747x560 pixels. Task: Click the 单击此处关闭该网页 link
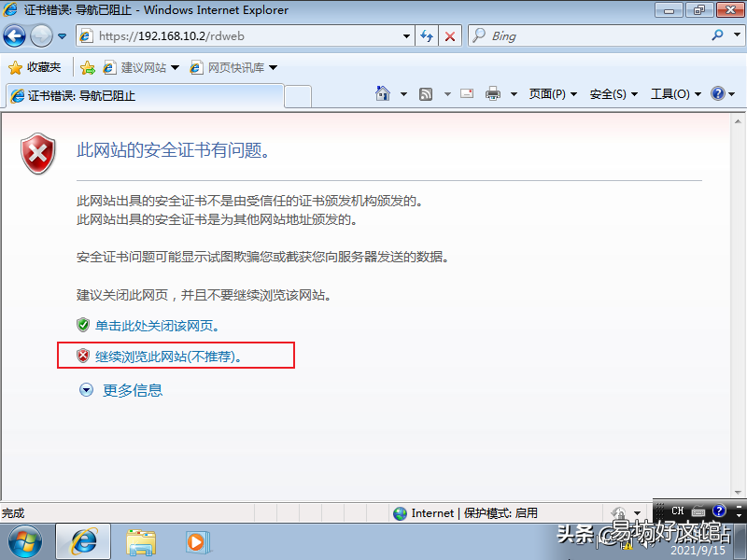tap(158, 326)
